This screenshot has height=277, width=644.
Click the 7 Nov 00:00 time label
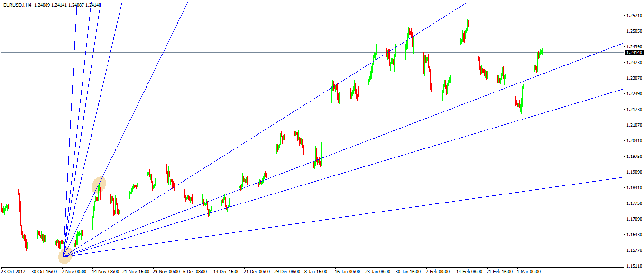pyautogui.click(x=74, y=272)
